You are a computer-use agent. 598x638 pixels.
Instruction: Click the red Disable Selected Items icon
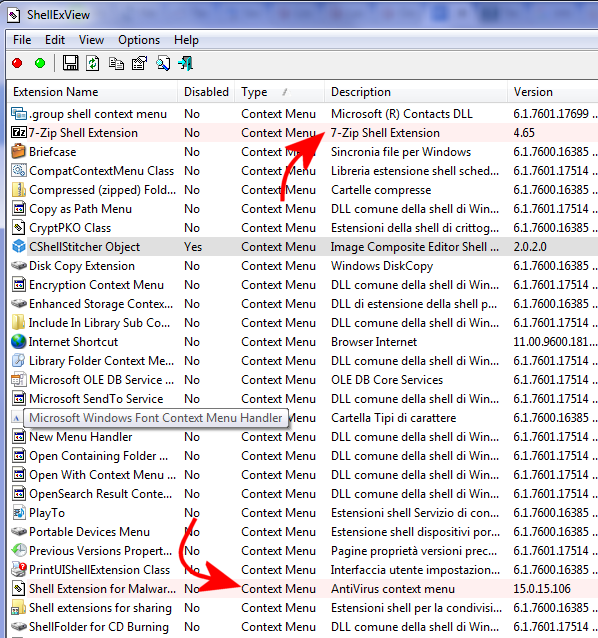[x=17, y=63]
